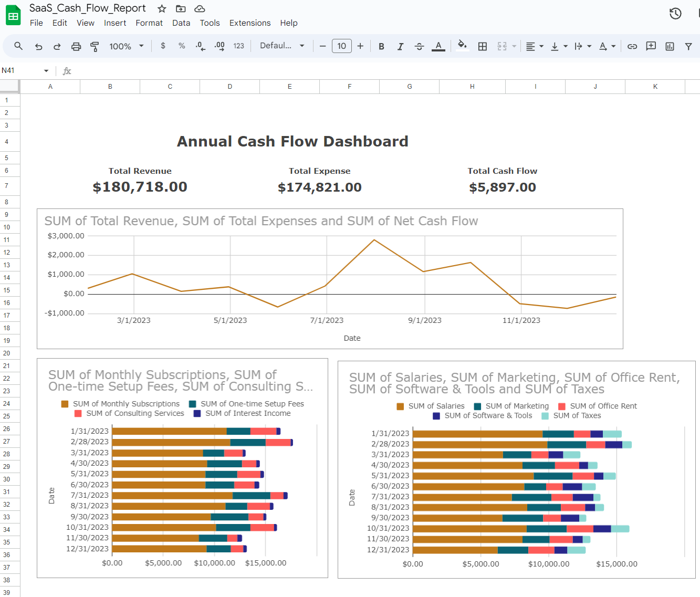Increase font size with plus button

[360, 46]
